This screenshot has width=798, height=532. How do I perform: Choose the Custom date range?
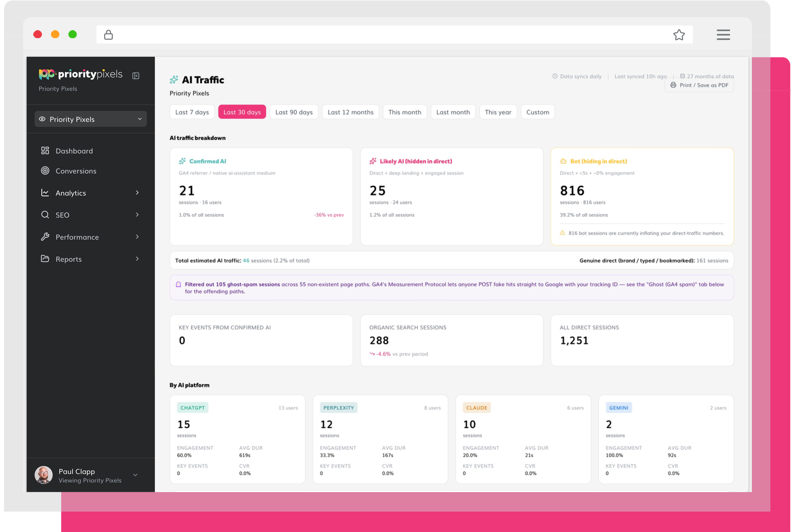(x=538, y=112)
